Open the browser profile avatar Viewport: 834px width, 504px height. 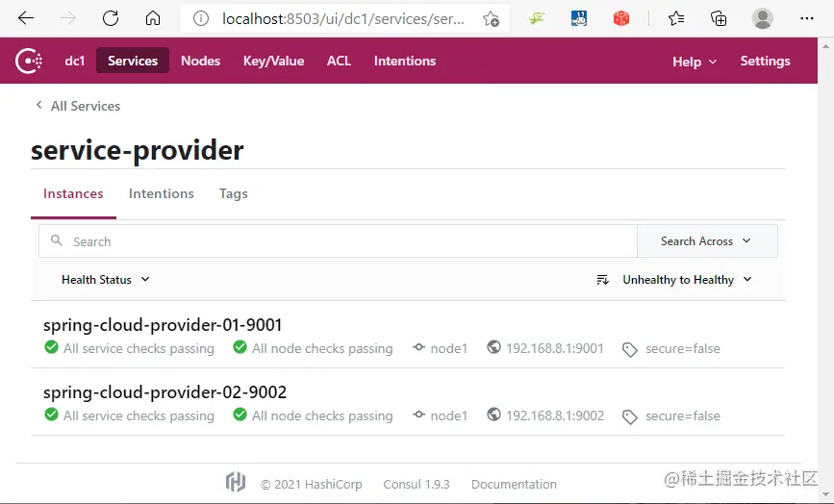pos(762,18)
